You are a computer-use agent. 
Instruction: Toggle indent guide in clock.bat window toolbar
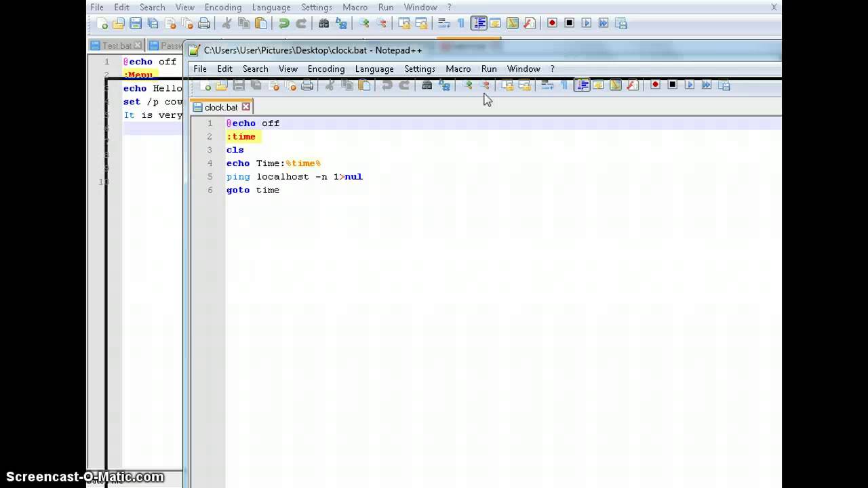[582, 85]
